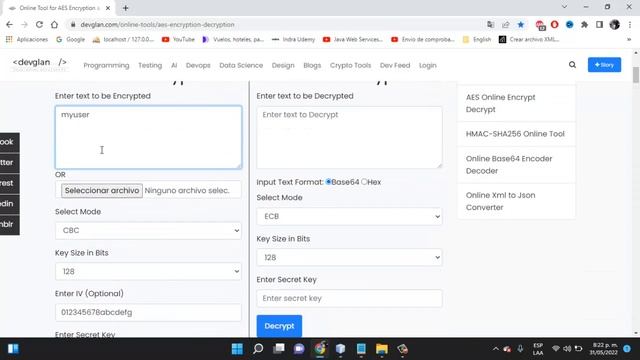
Task: Click the Login link
Action: (x=427, y=65)
